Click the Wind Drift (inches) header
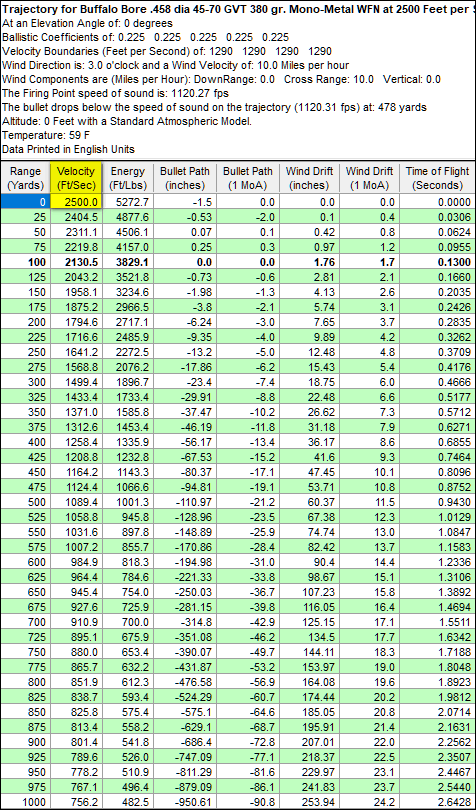This screenshot has width=476, height=810. [x=311, y=178]
